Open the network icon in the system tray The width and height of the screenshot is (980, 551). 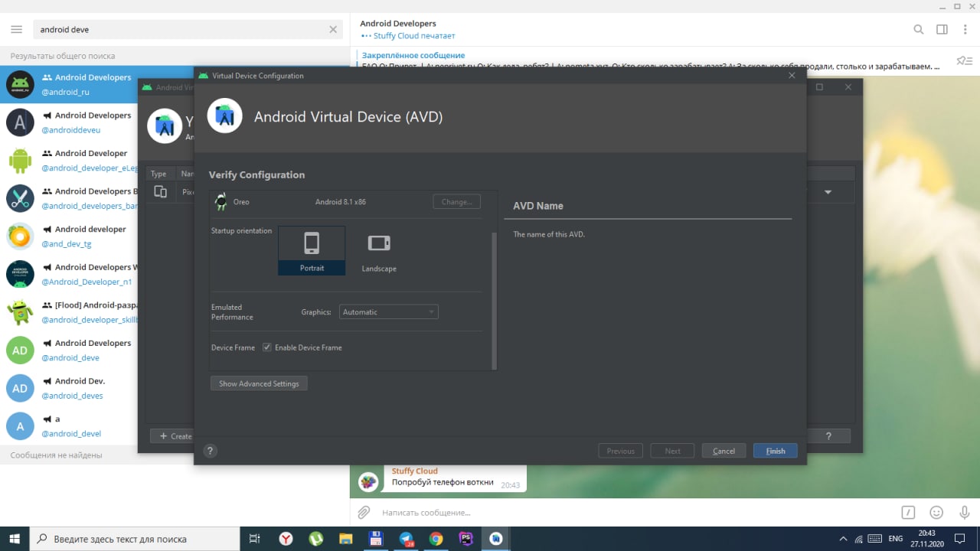[860, 539]
